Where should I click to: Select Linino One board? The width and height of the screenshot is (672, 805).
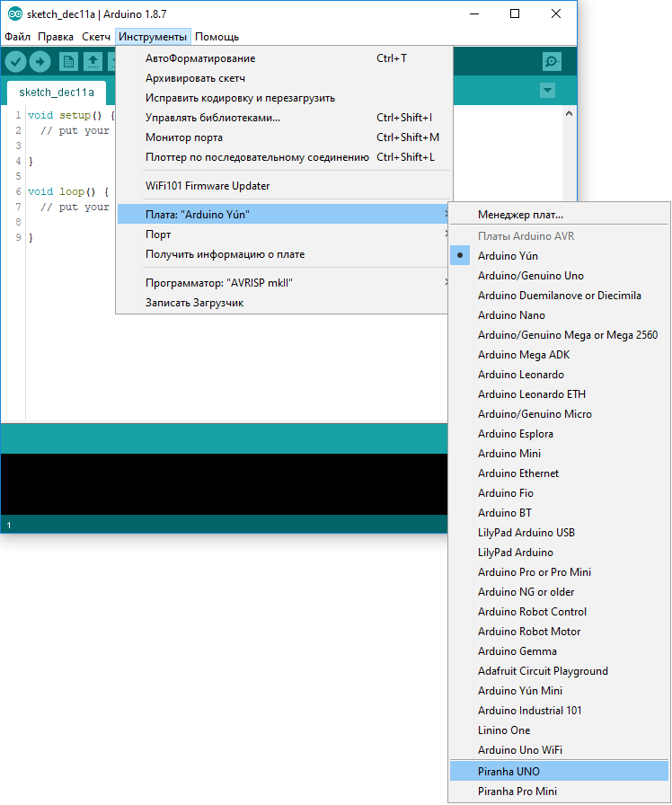(x=559, y=730)
